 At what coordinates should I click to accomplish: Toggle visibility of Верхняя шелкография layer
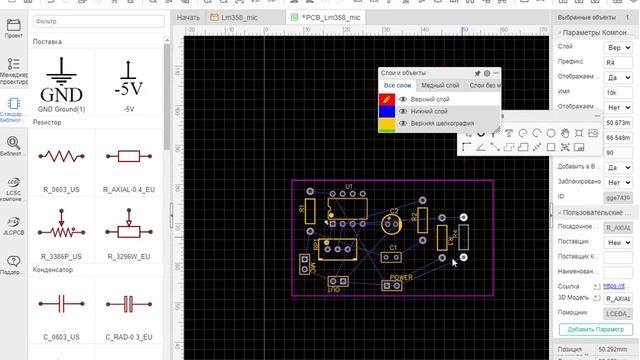tap(403, 123)
